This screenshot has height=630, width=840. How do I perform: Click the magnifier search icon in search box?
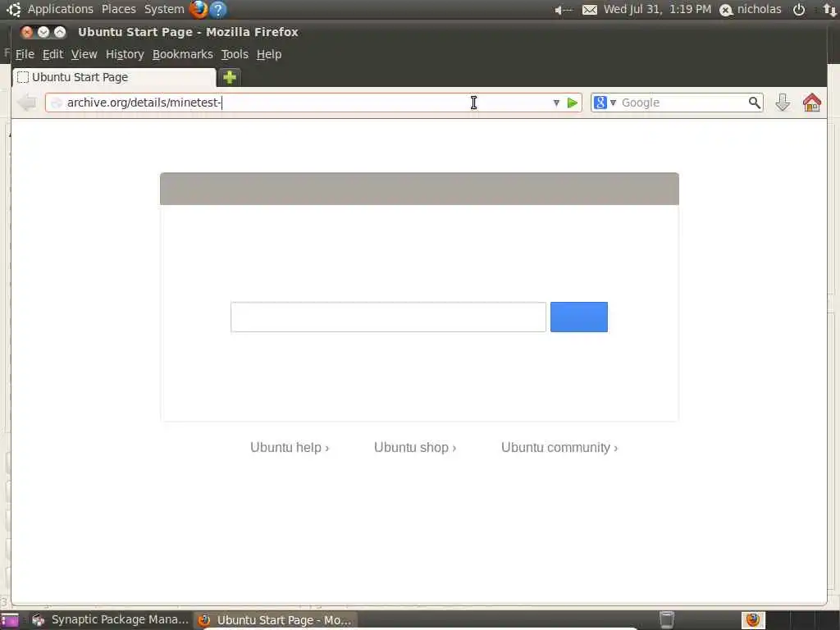(x=755, y=103)
